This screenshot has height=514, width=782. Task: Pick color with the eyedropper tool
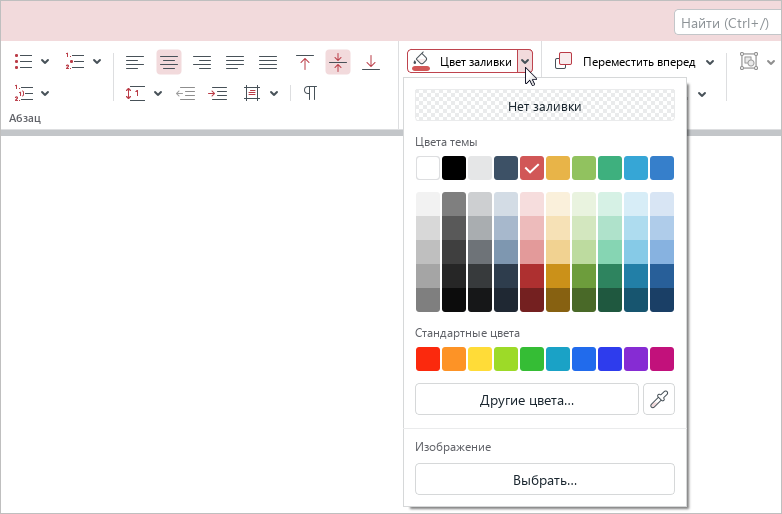(x=659, y=400)
